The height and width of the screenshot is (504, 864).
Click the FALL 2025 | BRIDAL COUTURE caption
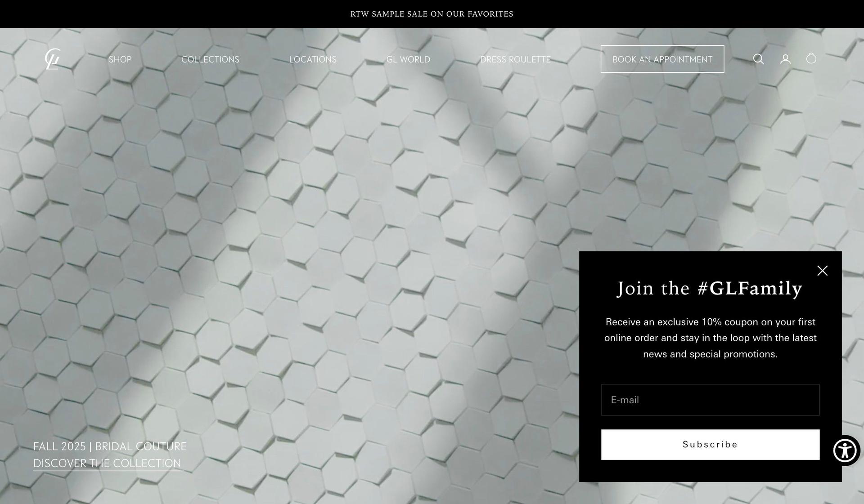pos(110,446)
